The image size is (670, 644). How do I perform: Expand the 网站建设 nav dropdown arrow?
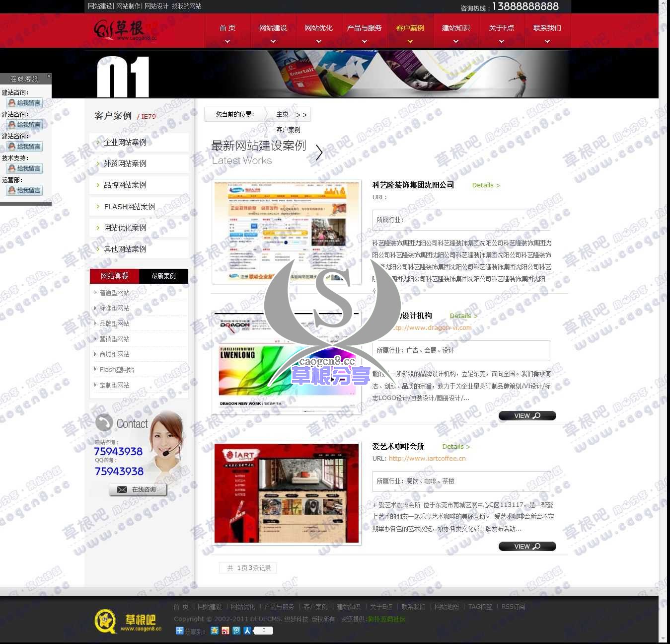pos(273,42)
